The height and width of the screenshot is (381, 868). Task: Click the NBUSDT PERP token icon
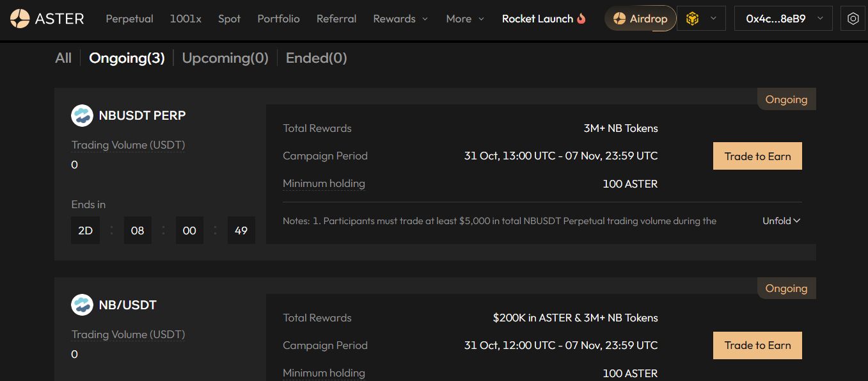tap(82, 116)
